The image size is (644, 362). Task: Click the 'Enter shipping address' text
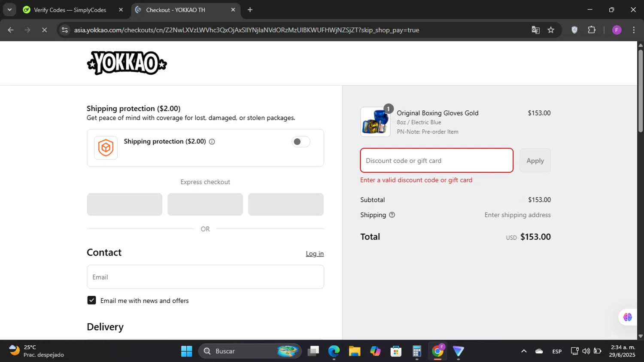tap(517, 215)
